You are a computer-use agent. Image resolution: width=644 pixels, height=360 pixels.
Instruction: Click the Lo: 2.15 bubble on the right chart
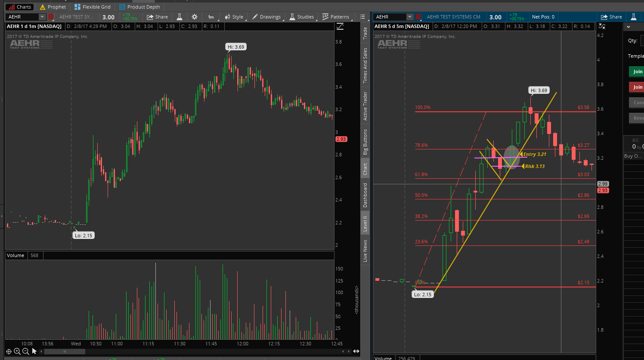click(x=422, y=295)
